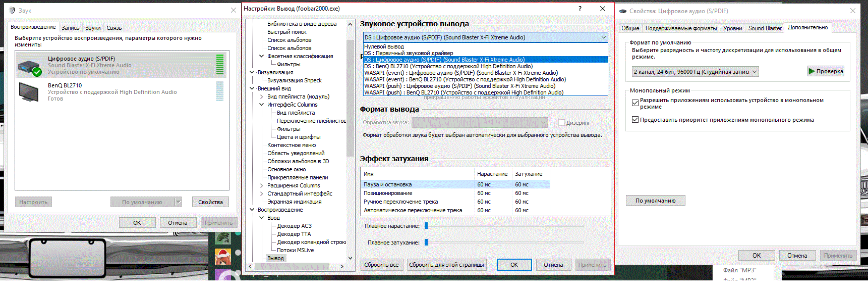Toggle the Дизеринг checkbox

(x=561, y=123)
